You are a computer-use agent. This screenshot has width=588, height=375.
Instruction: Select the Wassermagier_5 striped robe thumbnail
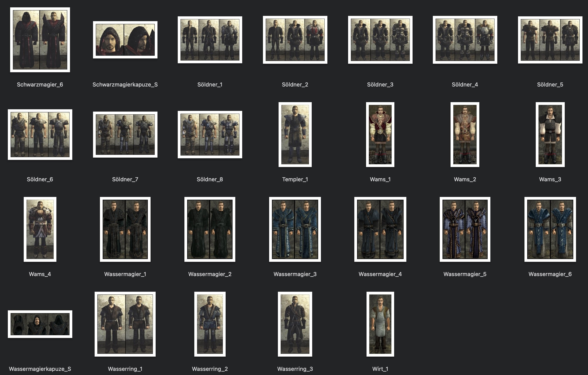[465, 229]
